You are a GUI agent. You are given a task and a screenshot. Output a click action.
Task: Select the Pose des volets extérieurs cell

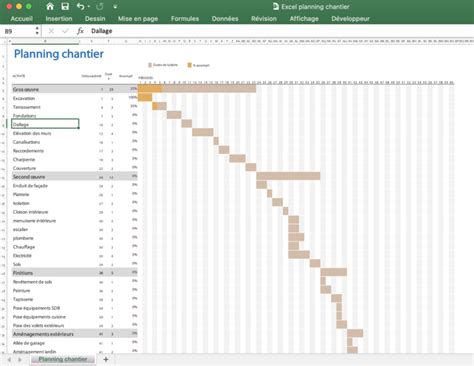(45, 325)
